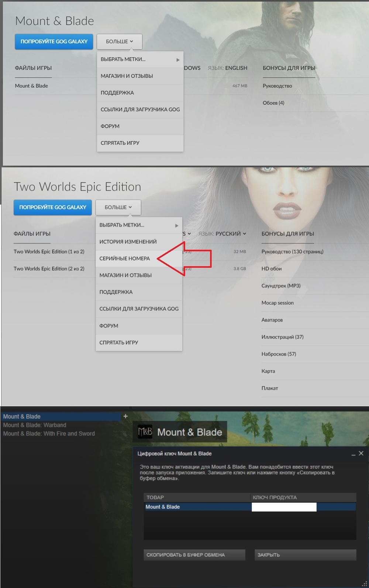Open Плакат bonus

(270, 388)
